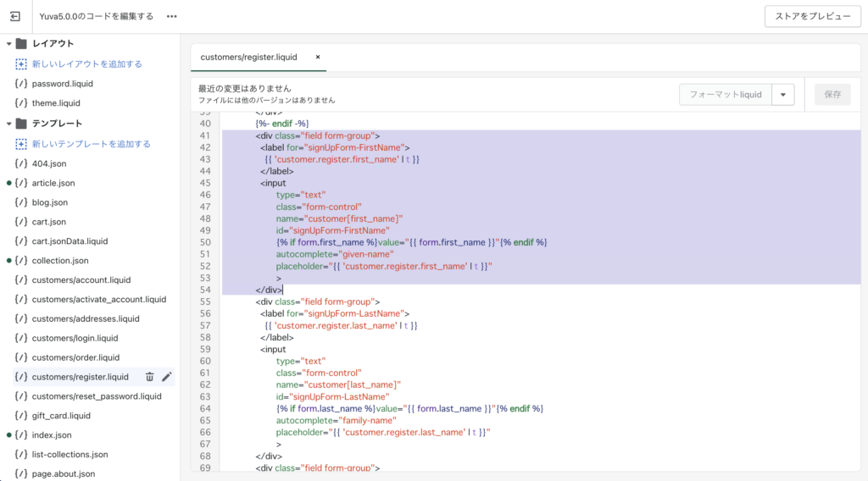The image size is (868, 481).
Task: Open theme.liquid file
Action: [56, 103]
